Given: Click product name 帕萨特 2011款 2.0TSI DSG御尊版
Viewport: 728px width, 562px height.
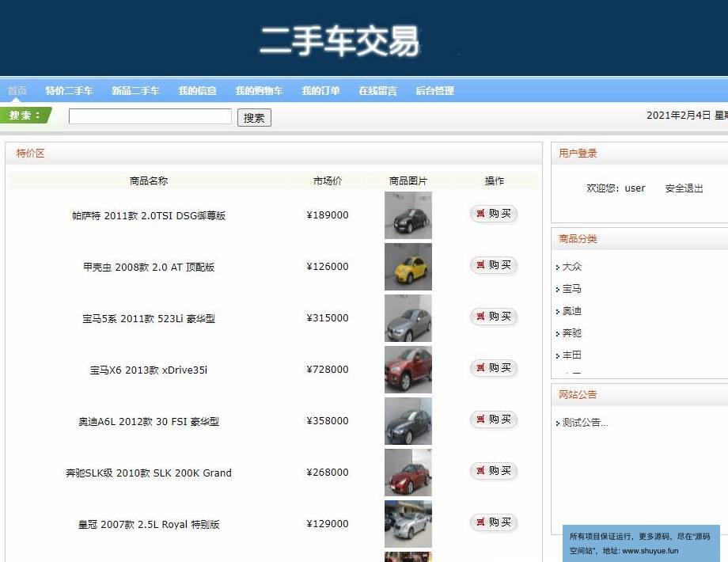Looking at the screenshot, I should tap(149, 215).
